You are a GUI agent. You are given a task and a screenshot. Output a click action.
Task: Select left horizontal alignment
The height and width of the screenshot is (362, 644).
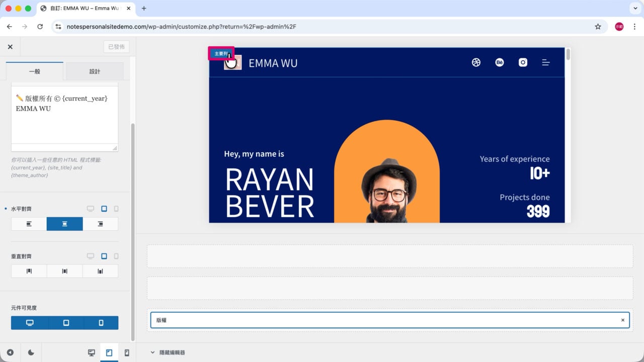(29, 224)
